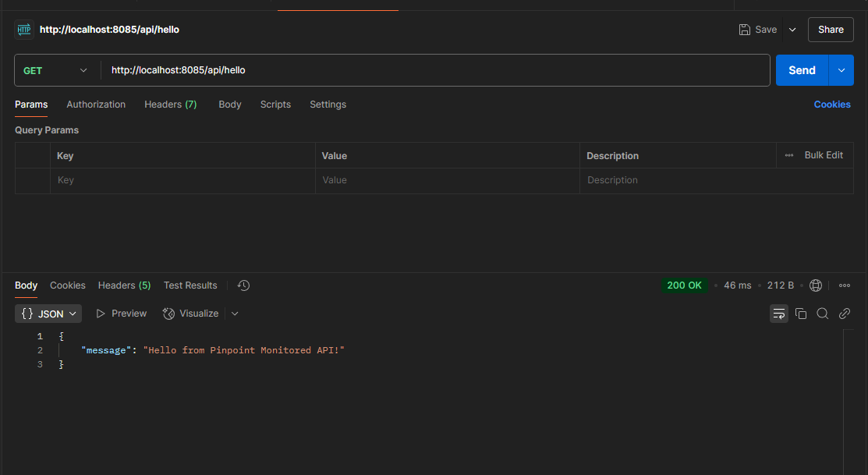
Task: Open the Cookies link
Action: 832,105
